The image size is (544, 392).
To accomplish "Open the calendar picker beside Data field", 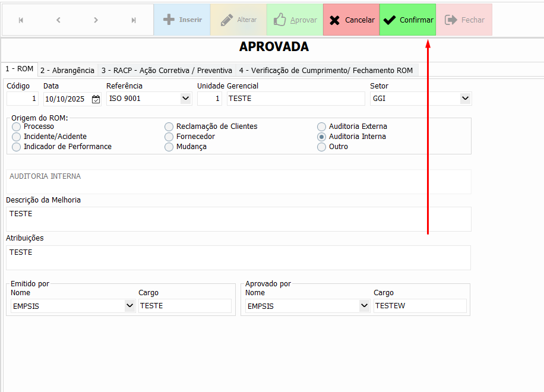I will tap(96, 99).
